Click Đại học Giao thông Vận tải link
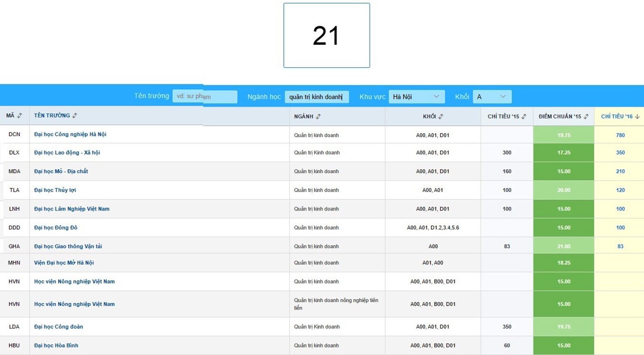The width and height of the screenshot is (644, 355). click(x=68, y=246)
